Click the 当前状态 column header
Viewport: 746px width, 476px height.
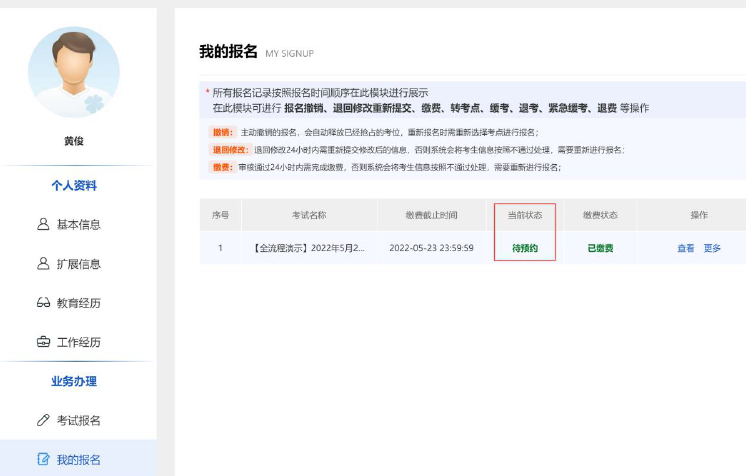[x=525, y=215]
